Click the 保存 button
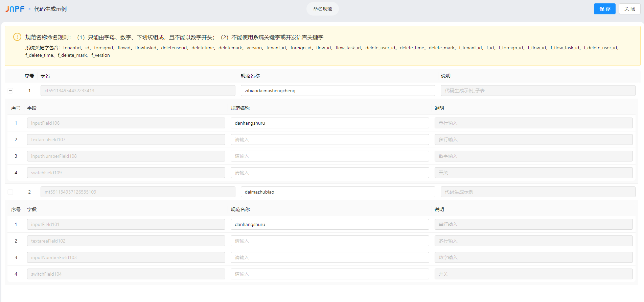644x302 pixels. pyautogui.click(x=604, y=9)
